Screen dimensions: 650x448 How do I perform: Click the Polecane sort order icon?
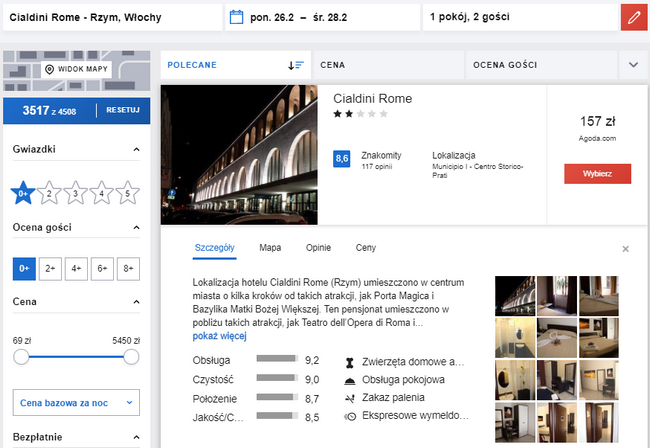296,65
